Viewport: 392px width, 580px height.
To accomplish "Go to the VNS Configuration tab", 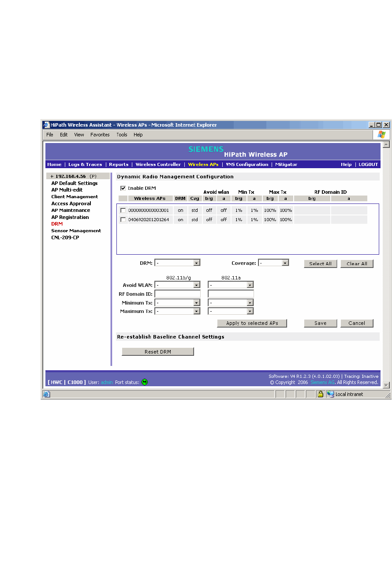I will pyautogui.click(x=247, y=164).
